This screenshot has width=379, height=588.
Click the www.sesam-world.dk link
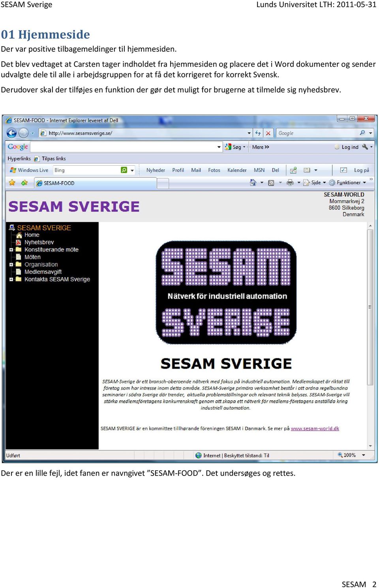tap(315, 429)
